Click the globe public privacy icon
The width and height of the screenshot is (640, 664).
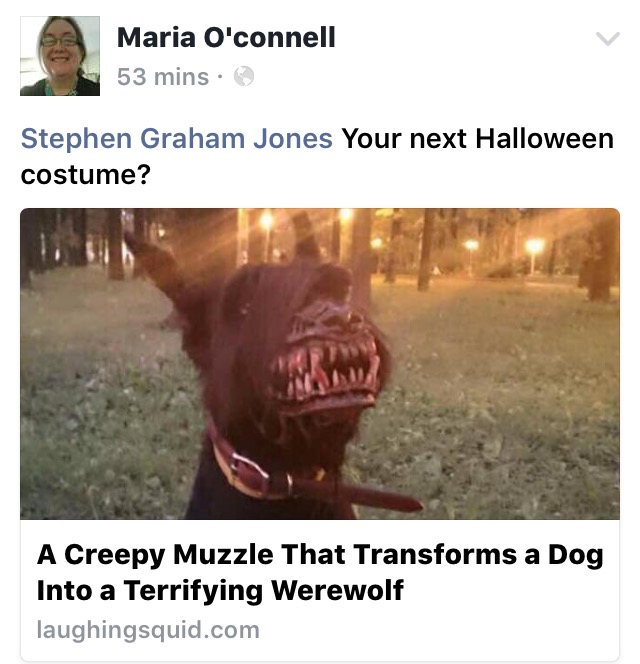[244, 77]
